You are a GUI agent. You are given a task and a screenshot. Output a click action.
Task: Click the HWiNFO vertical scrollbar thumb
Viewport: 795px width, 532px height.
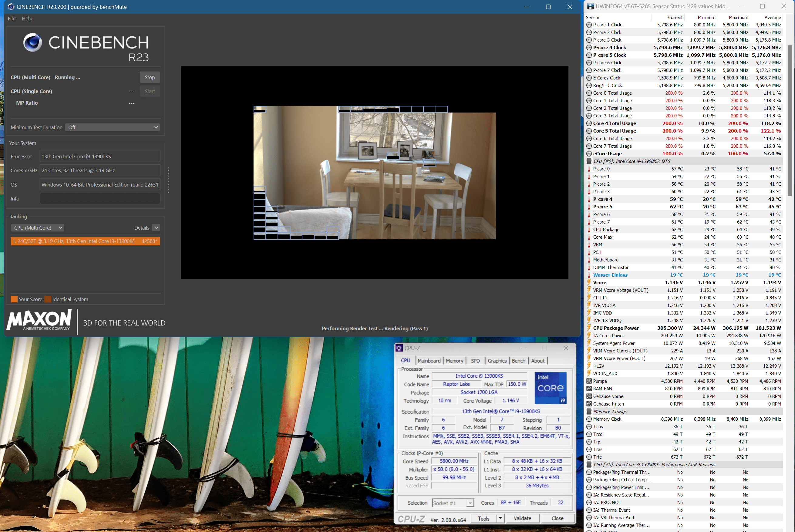coord(790,120)
